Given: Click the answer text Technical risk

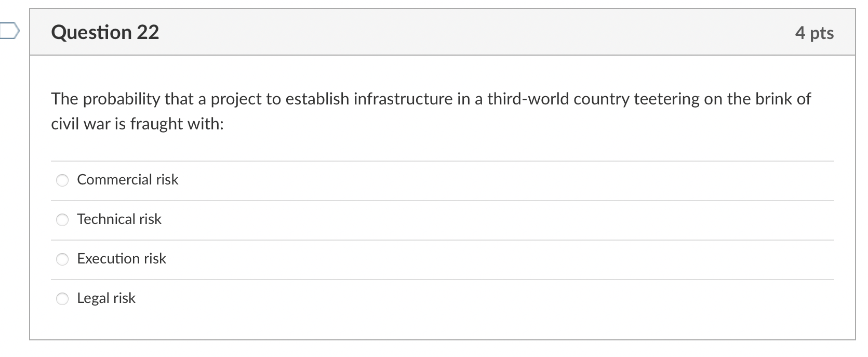Looking at the screenshot, I should pos(119,219).
